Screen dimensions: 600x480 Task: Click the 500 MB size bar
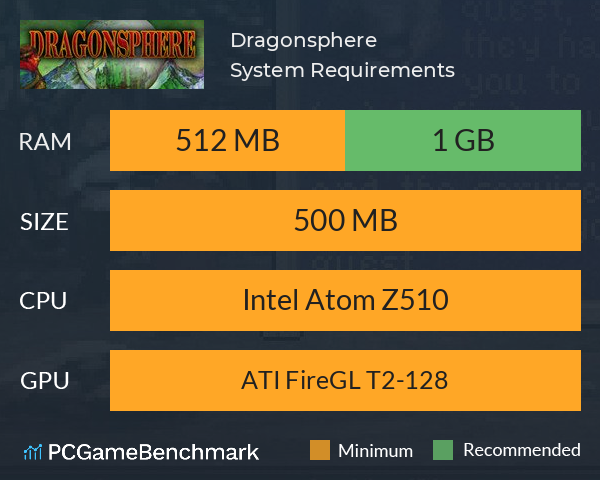click(345, 220)
